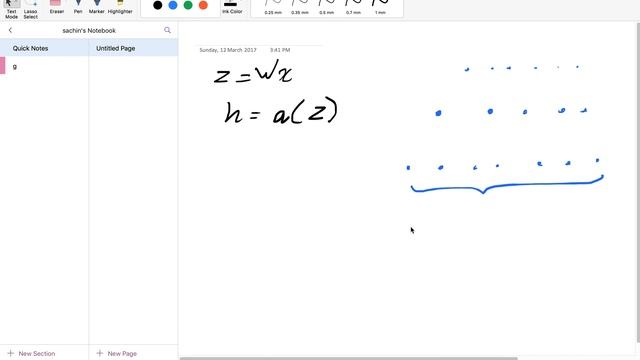Select 0.7 mm pen thickness

pyautogui.click(x=353, y=8)
